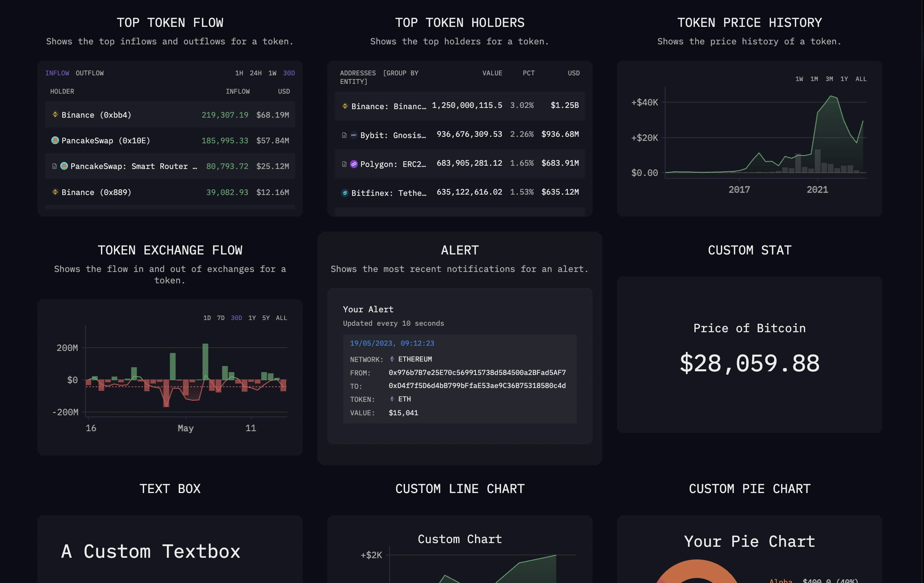The image size is (924, 583).
Task: Click Polygon logo icon in holders table
Action: (354, 164)
